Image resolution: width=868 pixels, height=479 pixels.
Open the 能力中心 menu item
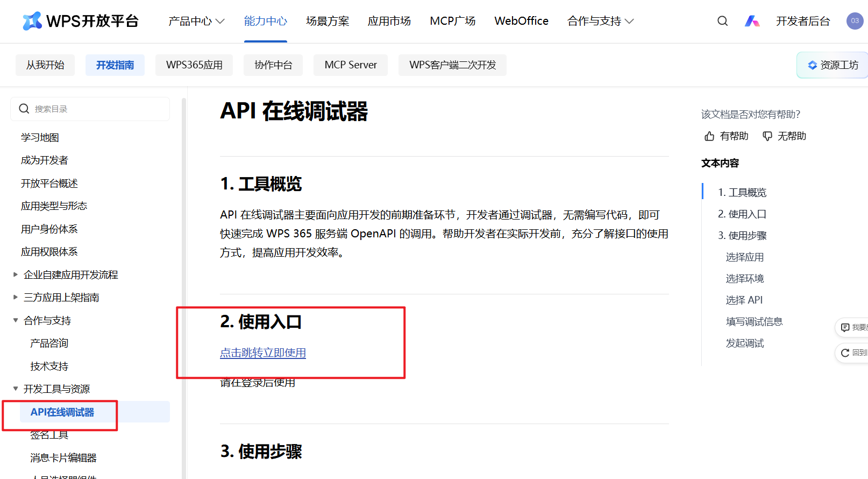coord(266,21)
